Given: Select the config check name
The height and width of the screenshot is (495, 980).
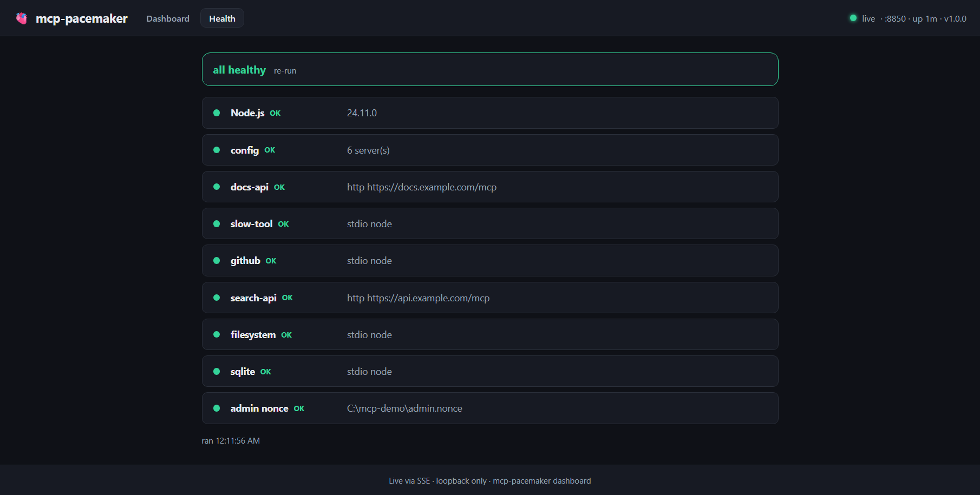Looking at the screenshot, I should [245, 150].
